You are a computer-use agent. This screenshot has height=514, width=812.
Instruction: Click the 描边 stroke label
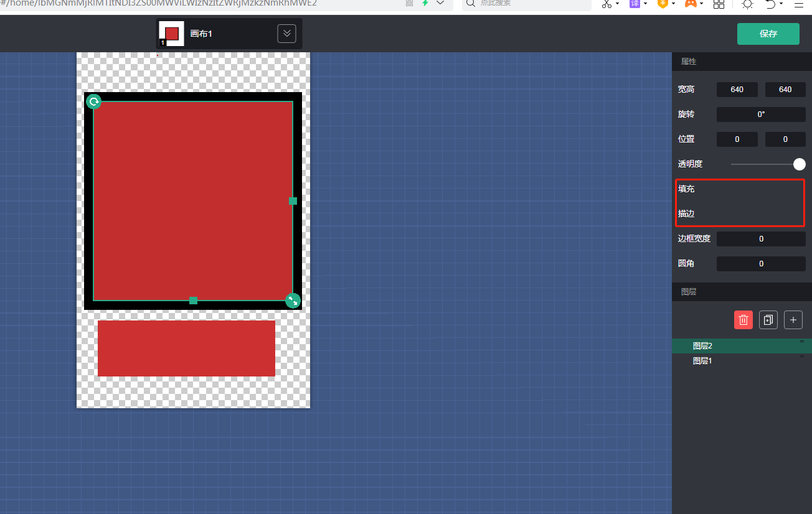pos(686,213)
